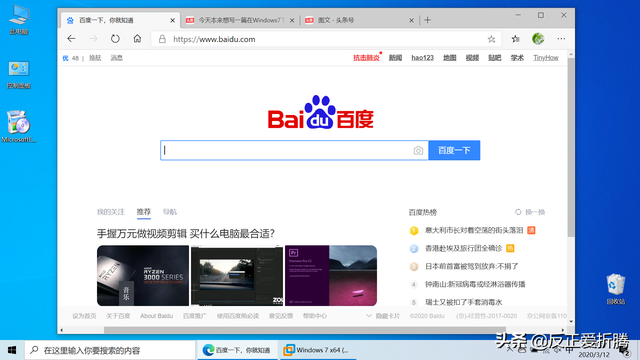This screenshot has width=640, height=360.
Task: Switch to the 今天本来想写一篇在Windows7 tab
Action: [241, 20]
